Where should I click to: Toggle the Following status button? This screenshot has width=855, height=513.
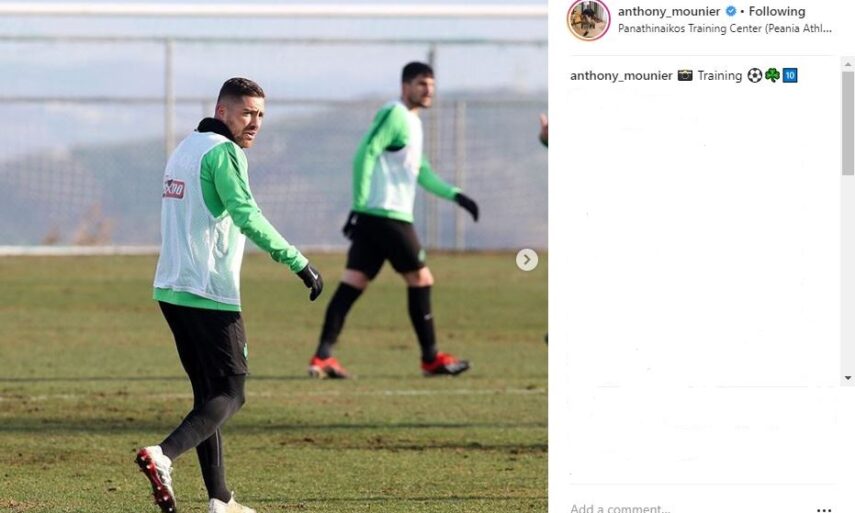click(776, 11)
